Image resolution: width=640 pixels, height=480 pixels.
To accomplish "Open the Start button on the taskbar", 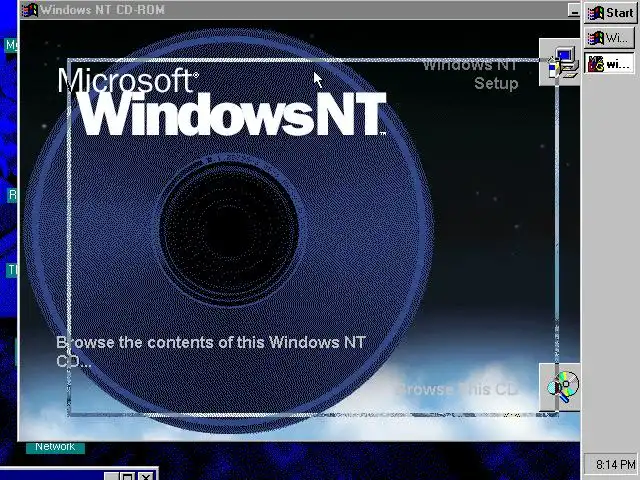I will [x=610, y=13].
